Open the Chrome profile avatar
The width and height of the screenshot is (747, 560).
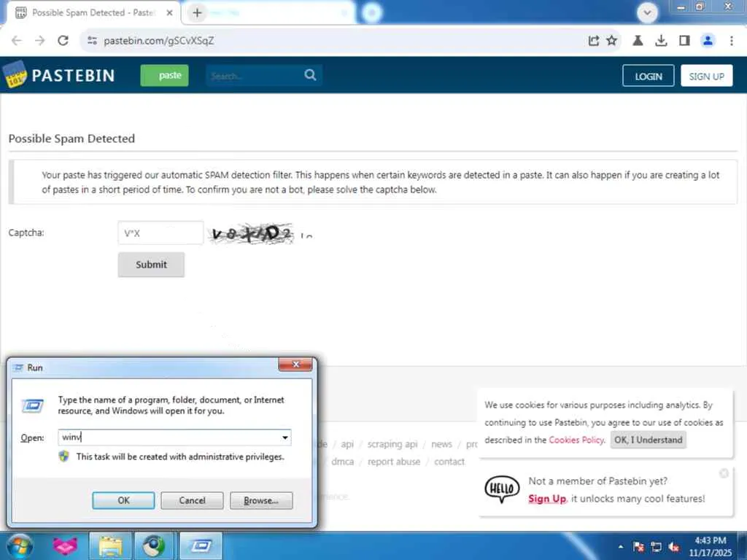[708, 41]
